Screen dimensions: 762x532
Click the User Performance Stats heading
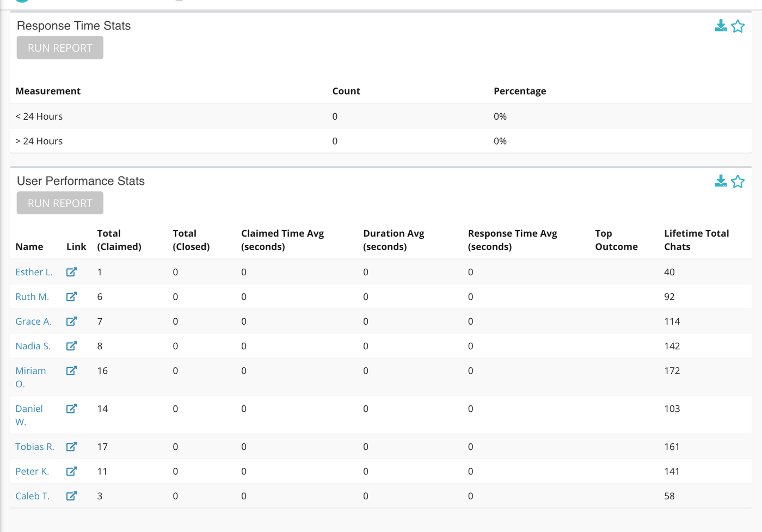point(81,181)
